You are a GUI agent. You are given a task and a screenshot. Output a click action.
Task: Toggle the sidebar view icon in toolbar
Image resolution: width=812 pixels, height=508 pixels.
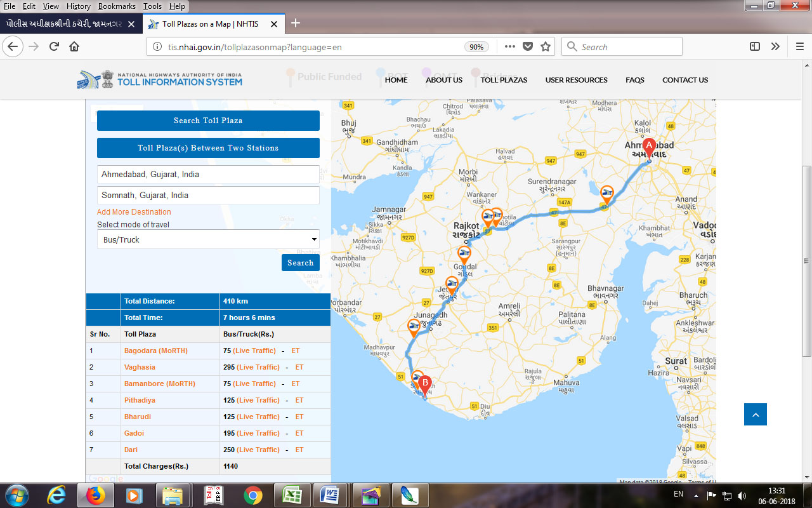755,46
